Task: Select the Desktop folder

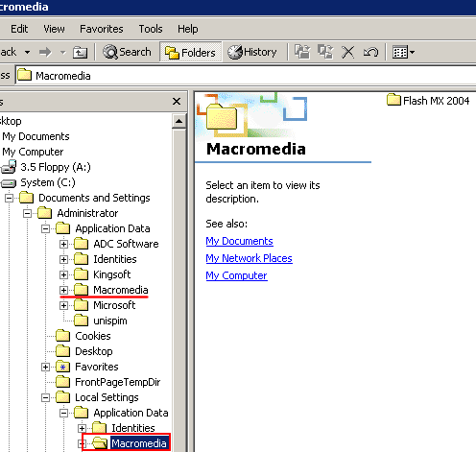Action: click(84, 351)
